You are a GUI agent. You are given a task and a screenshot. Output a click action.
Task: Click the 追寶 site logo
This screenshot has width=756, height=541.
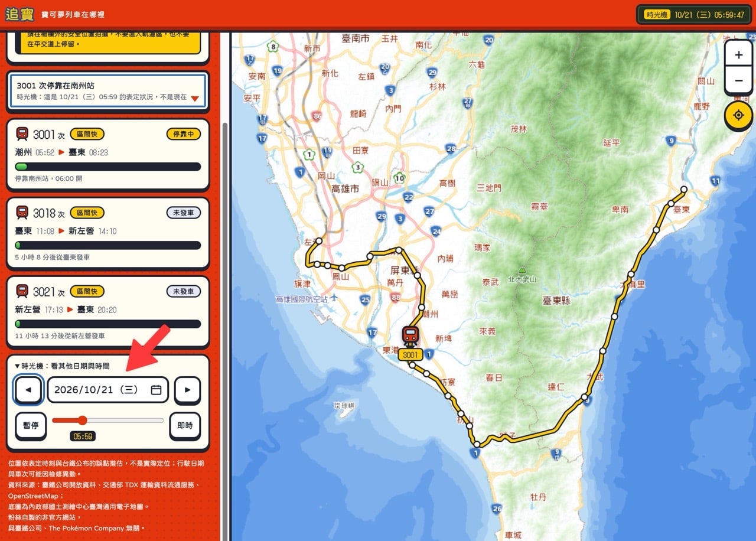coord(19,14)
